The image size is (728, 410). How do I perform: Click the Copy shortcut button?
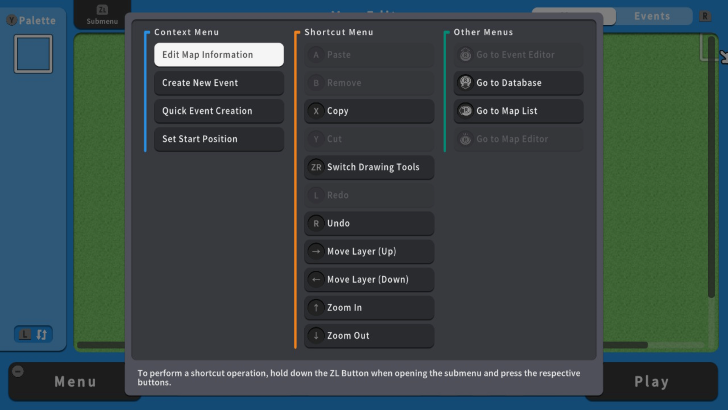click(x=369, y=111)
